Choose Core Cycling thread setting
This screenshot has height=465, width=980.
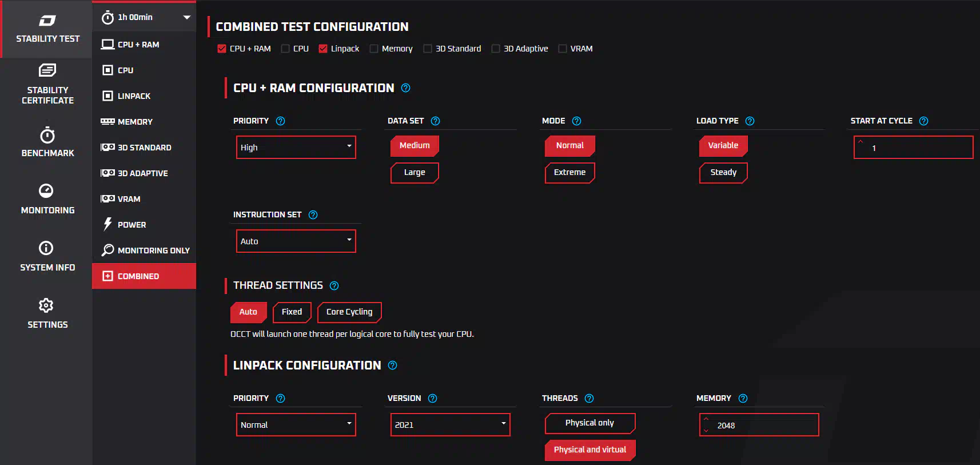pos(349,312)
